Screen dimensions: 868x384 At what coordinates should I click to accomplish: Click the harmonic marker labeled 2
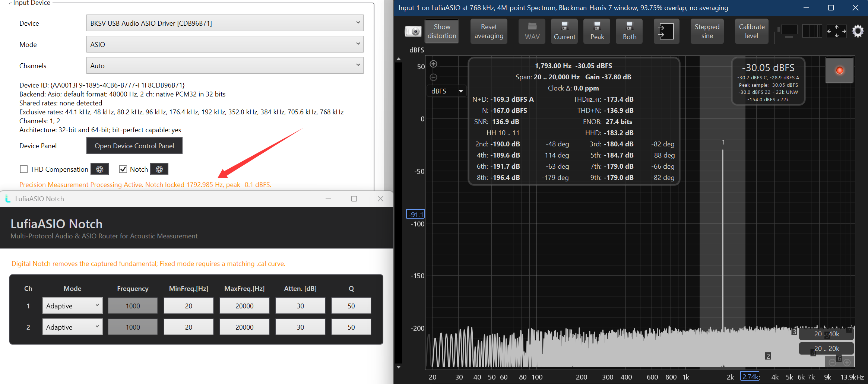coord(768,356)
